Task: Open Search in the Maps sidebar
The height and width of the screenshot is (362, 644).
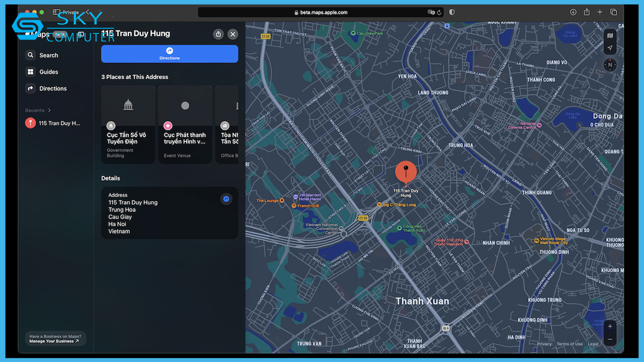Action: click(43, 55)
